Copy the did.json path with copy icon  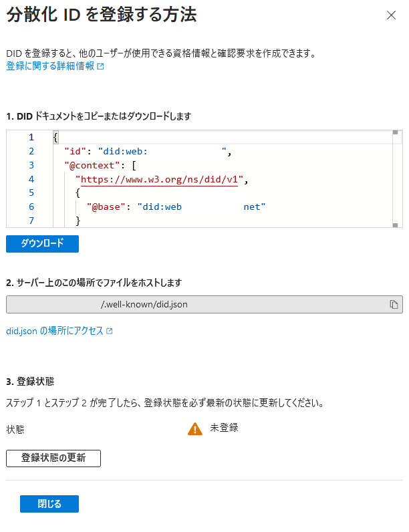[x=394, y=305]
